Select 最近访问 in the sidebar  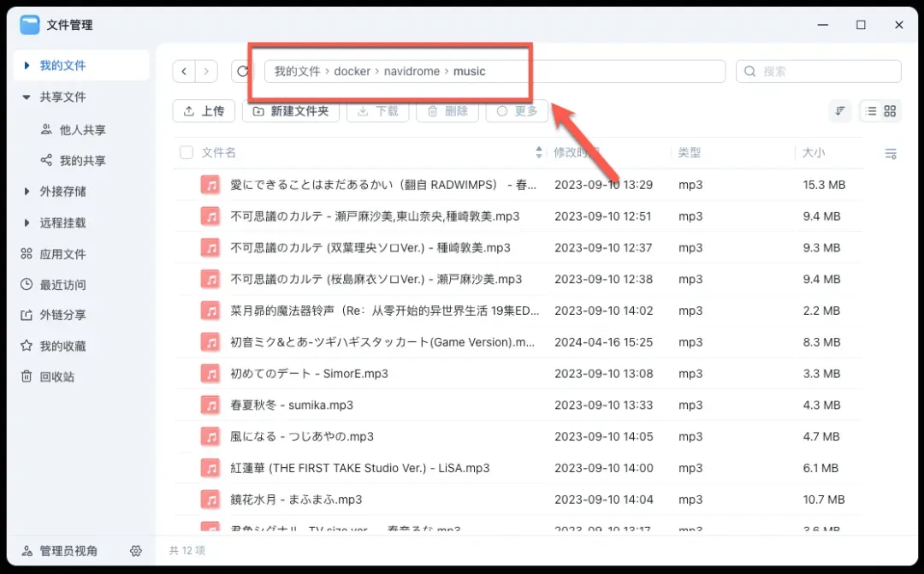pyautogui.click(x=62, y=285)
